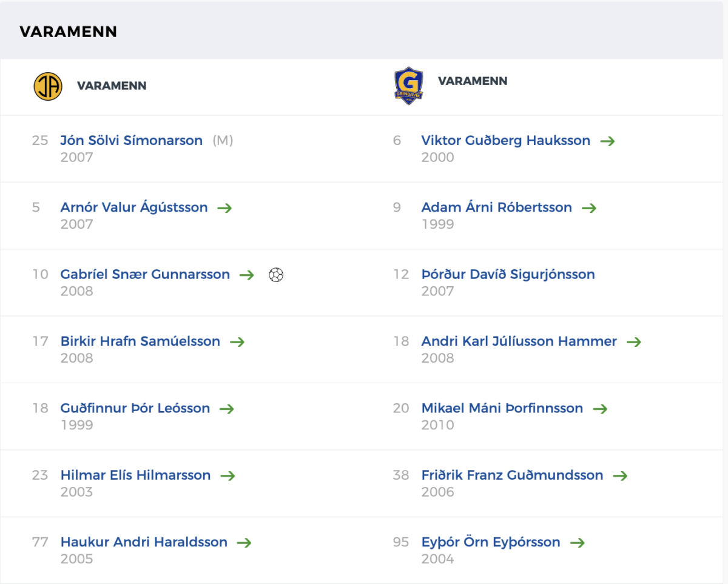This screenshot has height=584, width=728.
Task: Click the ÍA club crest logo
Action: (48, 86)
